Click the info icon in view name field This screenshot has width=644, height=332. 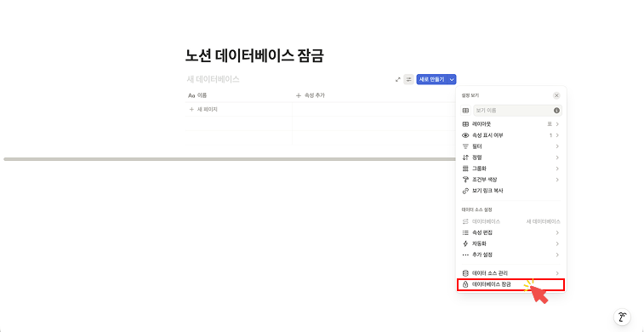556,111
